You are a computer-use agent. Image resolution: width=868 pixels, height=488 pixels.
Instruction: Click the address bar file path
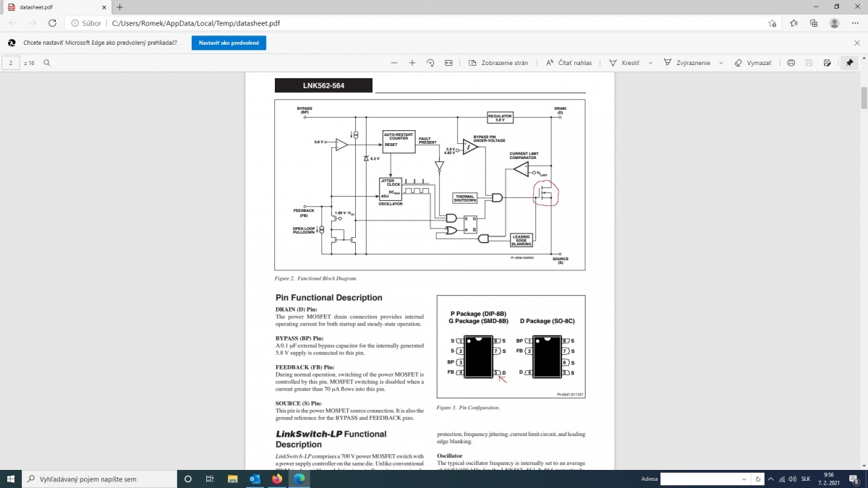tap(195, 23)
